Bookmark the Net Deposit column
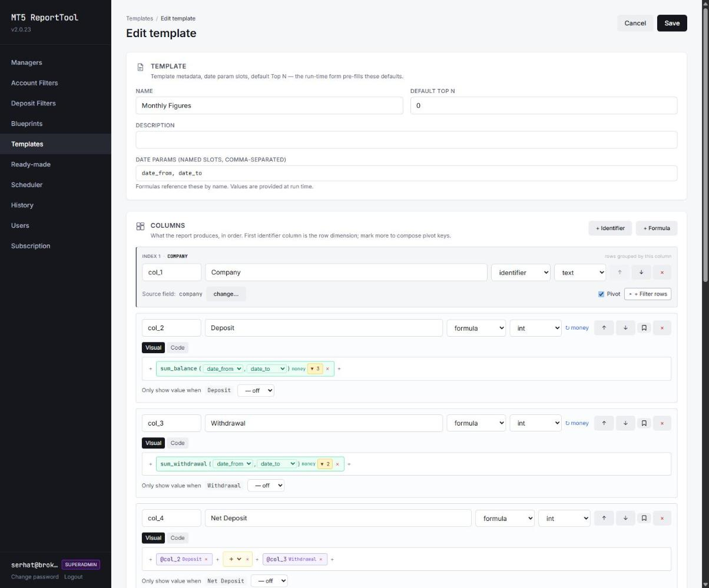This screenshot has height=588, width=709. click(644, 519)
